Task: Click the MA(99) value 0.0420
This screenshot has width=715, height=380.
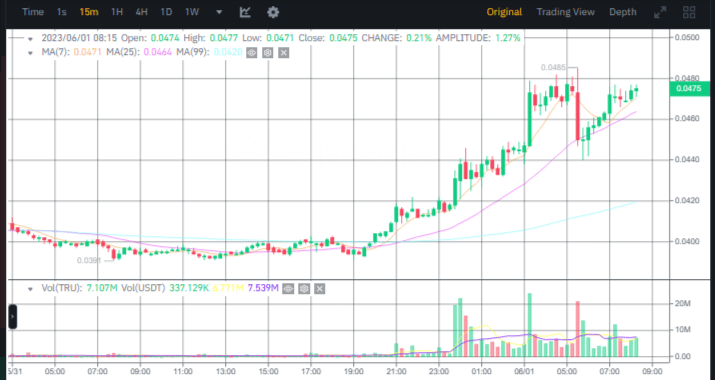Action: coord(228,52)
